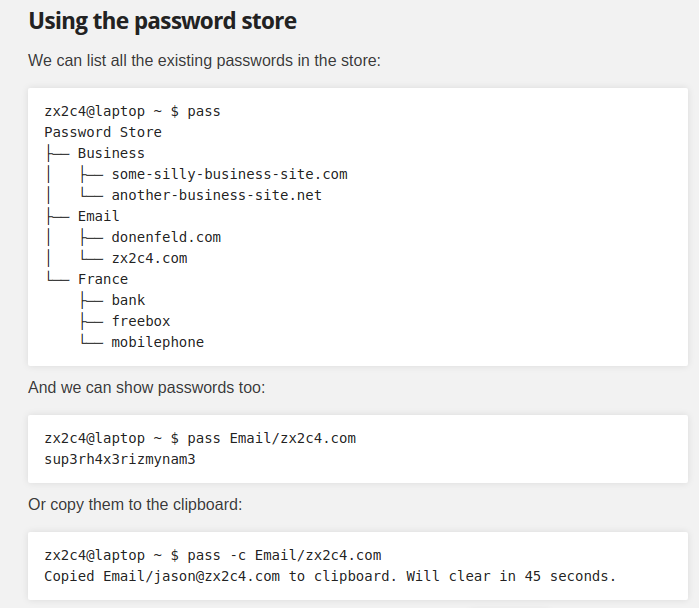Select the Email folder in tree listing
The image size is (699, 608).
99,216
